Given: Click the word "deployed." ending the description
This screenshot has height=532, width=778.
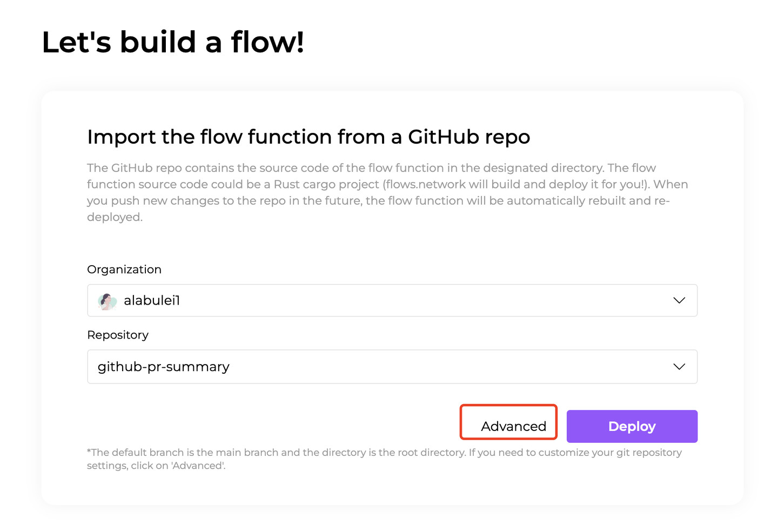Looking at the screenshot, I should (115, 217).
